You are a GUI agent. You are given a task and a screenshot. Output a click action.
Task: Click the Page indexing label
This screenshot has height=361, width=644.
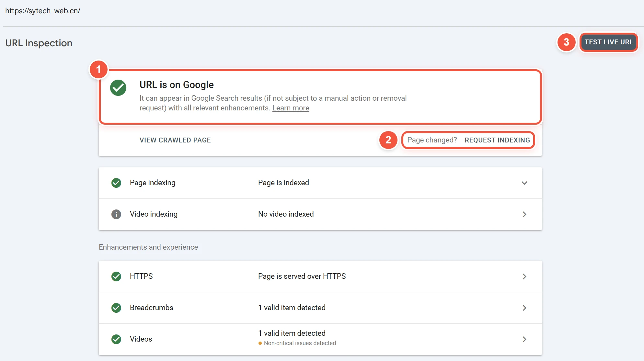153,183
